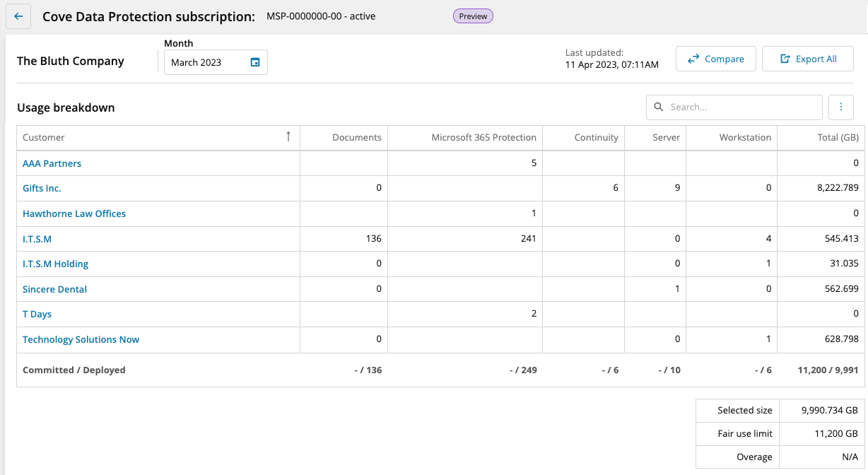868x475 pixels.
Task: Type in the Search field
Action: (742, 107)
